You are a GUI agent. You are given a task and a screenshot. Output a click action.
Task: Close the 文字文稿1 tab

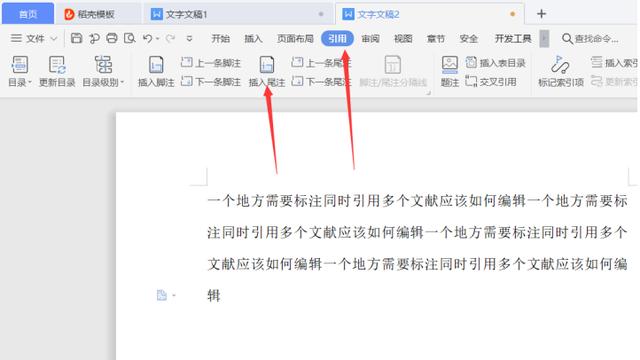click(321, 14)
